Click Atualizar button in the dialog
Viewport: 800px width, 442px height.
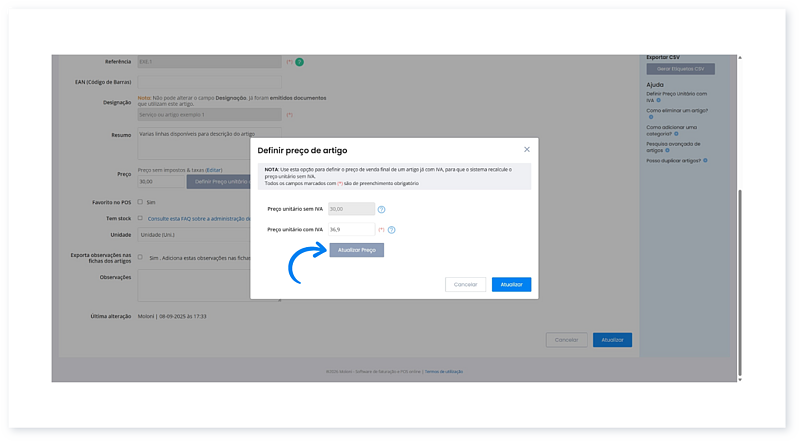coord(511,284)
